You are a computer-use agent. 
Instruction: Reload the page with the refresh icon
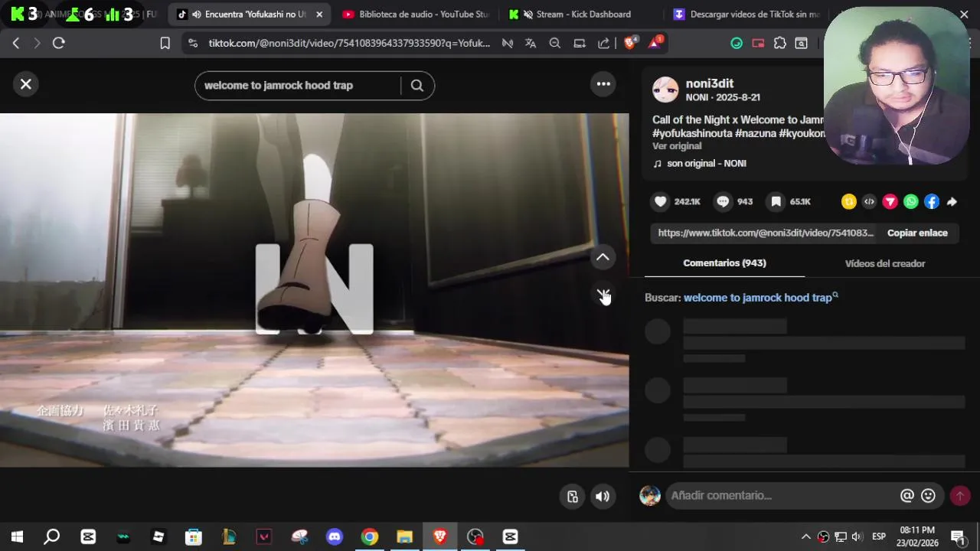click(x=59, y=44)
